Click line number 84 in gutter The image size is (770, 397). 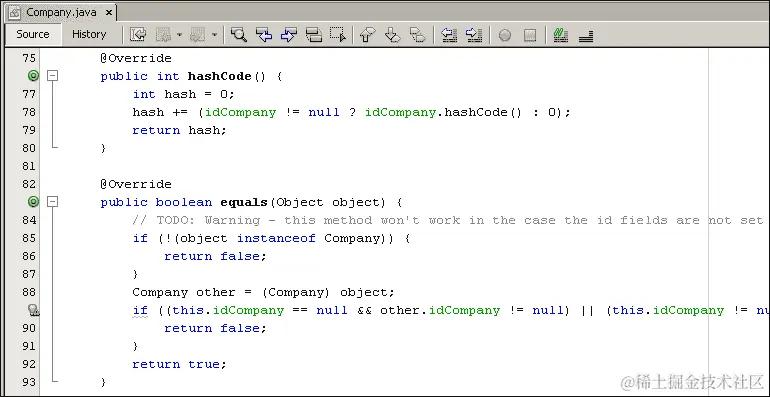[29, 220]
